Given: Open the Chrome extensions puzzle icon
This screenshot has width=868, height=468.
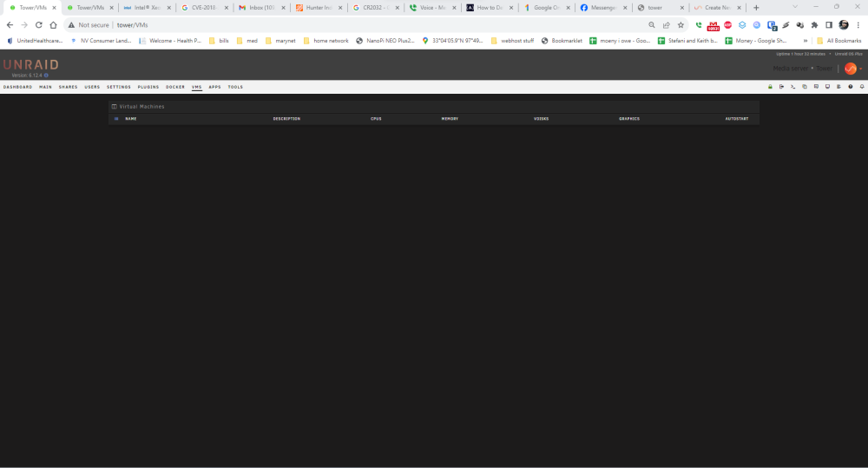Looking at the screenshot, I should [814, 25].
